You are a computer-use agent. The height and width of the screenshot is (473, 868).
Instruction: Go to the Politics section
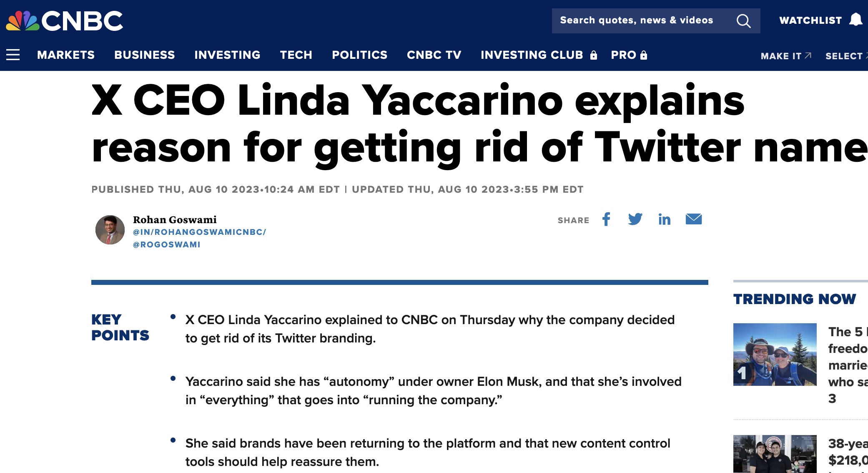359,55
